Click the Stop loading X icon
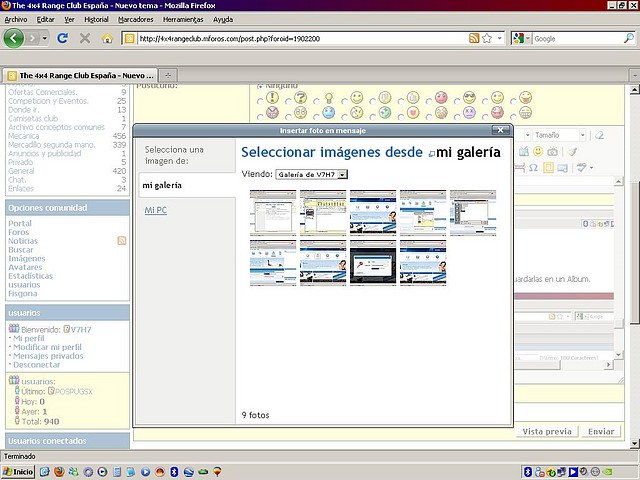The image size is (640, 480). tap(85, 38)
